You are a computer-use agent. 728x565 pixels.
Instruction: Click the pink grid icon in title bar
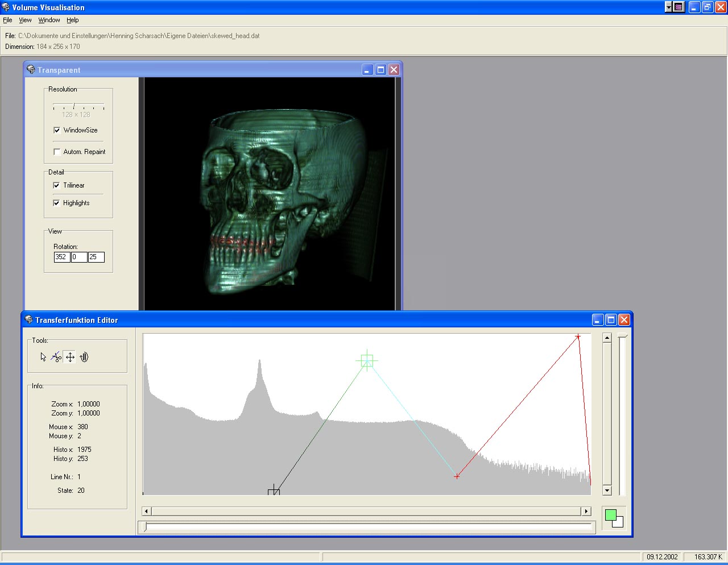679,7
